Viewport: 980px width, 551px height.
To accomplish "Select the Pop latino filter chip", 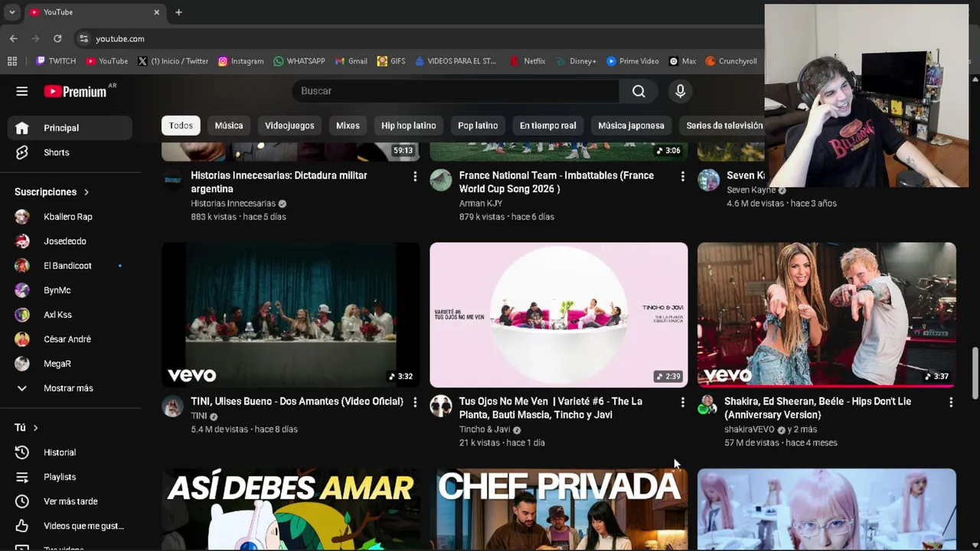I will pyautogui.click(x=478, y=126).
